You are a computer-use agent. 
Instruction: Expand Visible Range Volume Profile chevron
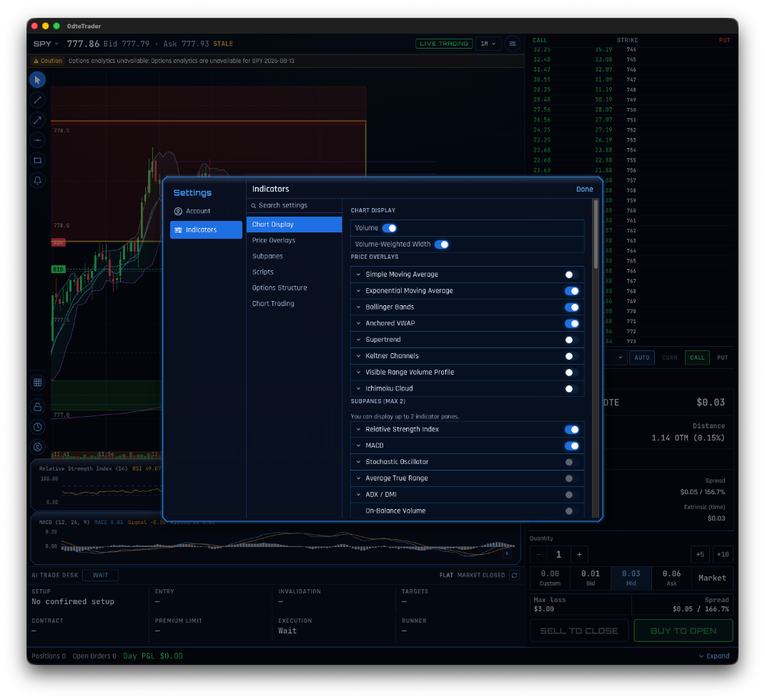pos(359,373)
